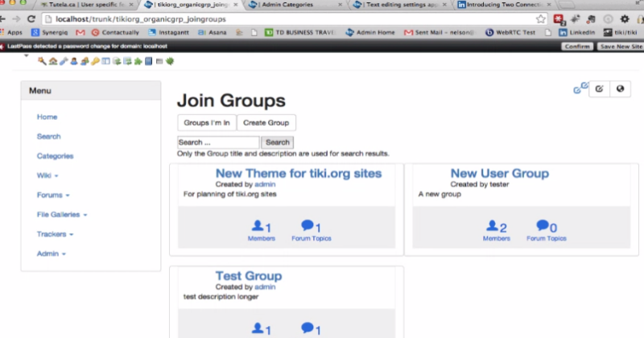Click the LastPass extension icon in the browser toolbar

[559, 19]
